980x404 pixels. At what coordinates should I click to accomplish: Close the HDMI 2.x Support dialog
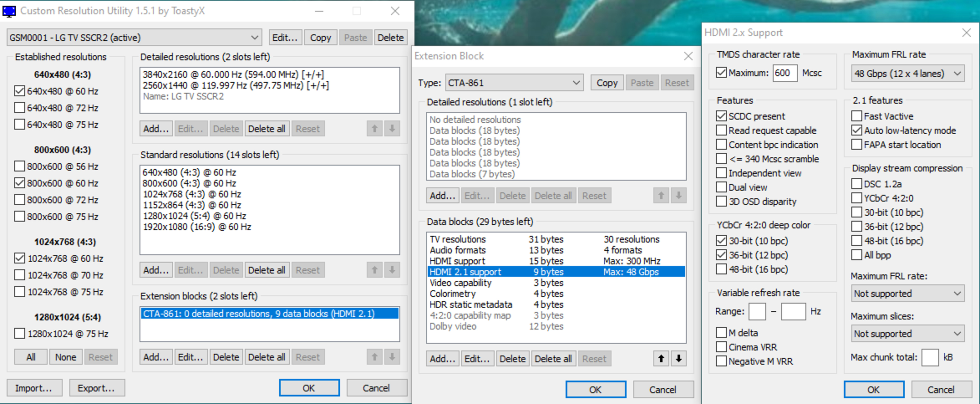pyautogui.click(x=966, y=33)
